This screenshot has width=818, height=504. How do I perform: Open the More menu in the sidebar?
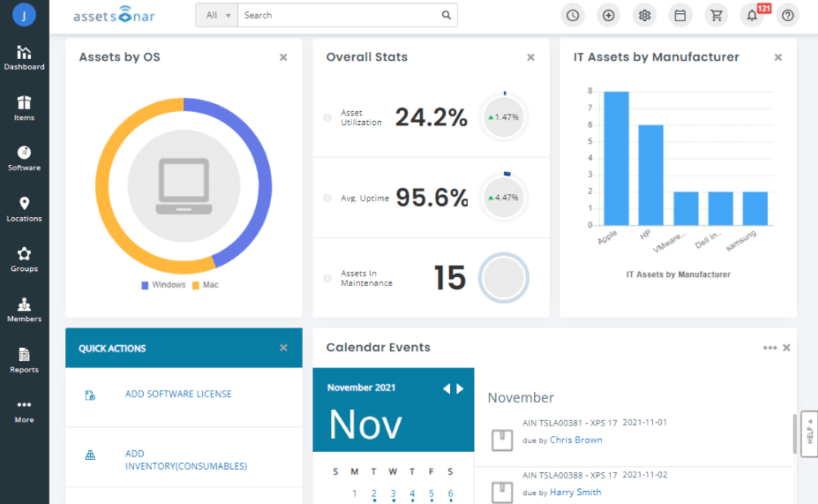tap(23, 412)
